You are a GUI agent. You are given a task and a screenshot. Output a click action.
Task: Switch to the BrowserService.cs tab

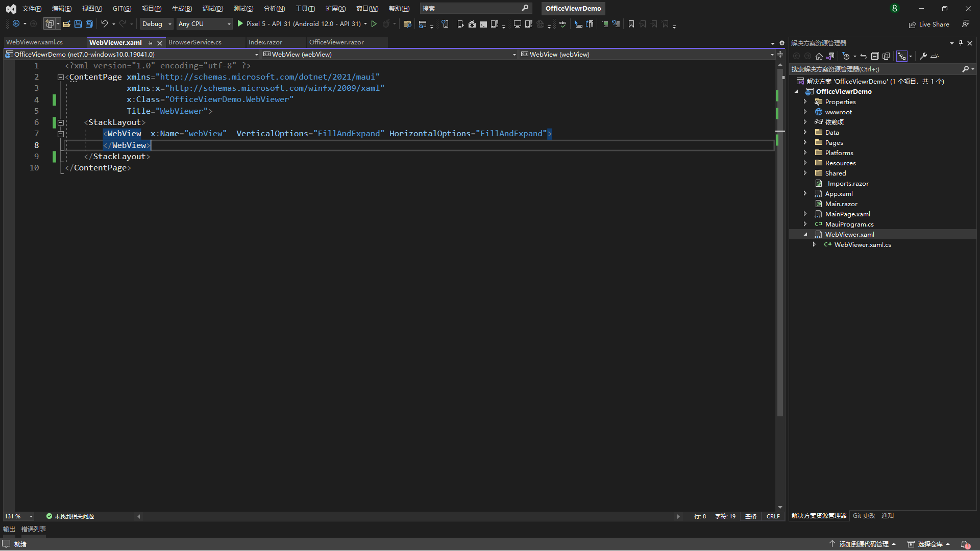195,42
